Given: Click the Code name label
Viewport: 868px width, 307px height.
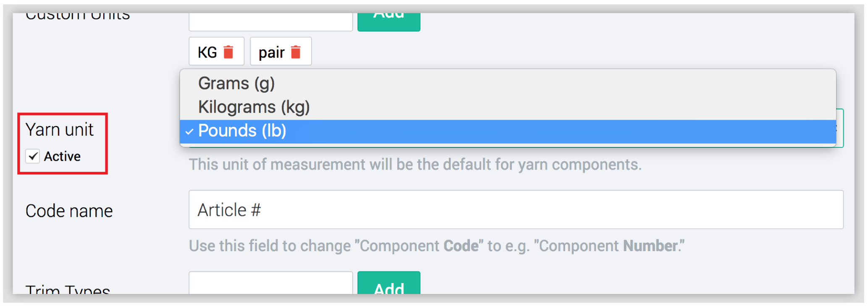Looking at the screenshot, I should (69, 211).
